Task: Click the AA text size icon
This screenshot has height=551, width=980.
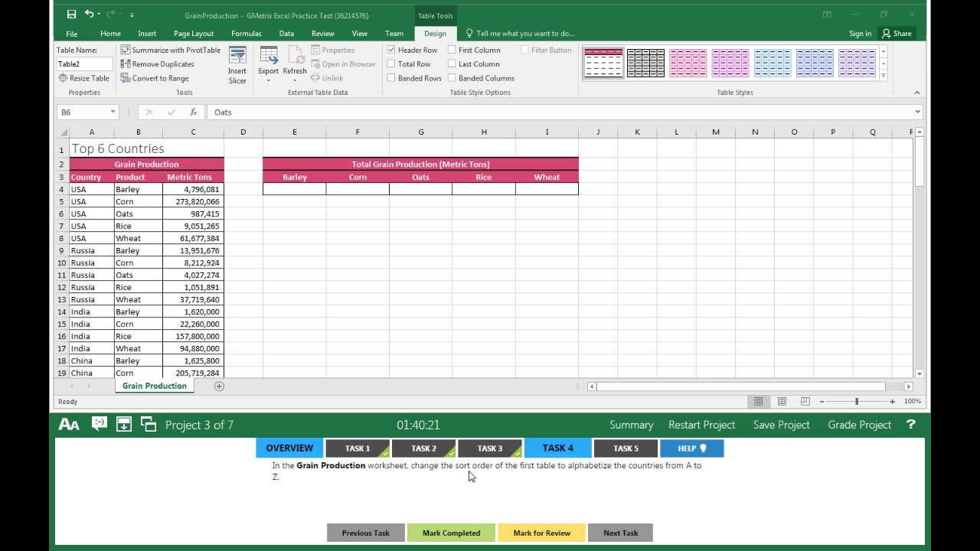Action: [x=69, y=425]
